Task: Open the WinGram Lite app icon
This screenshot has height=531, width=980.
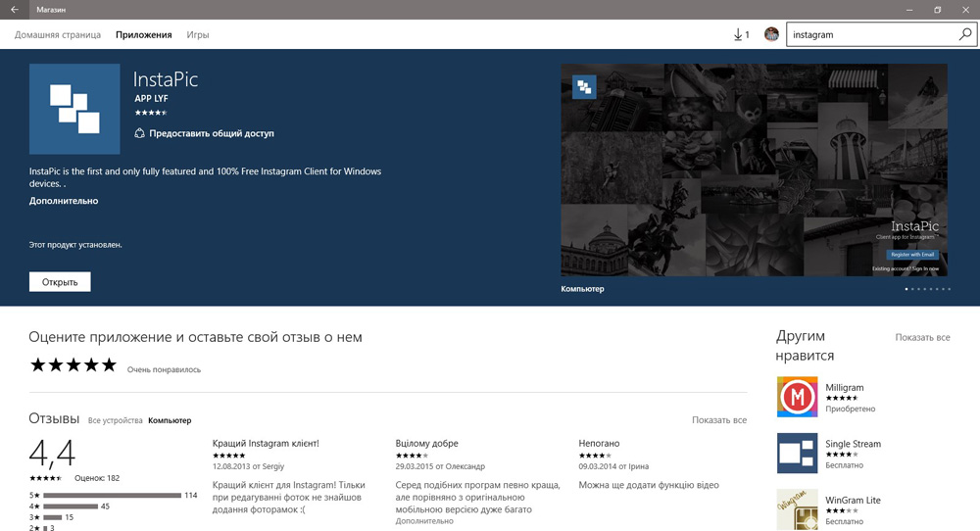Action: click(797, 509)
